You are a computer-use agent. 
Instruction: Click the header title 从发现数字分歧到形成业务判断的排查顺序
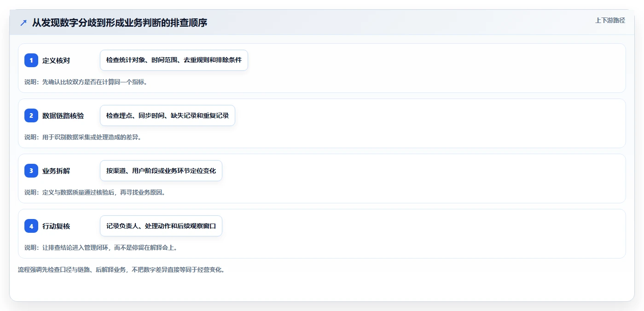coord(120,23)
